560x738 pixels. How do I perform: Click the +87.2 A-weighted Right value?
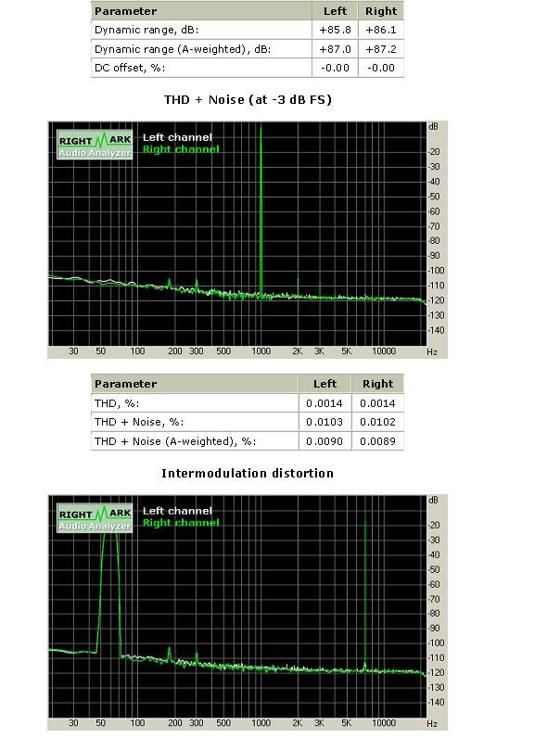tap(381, 49)
